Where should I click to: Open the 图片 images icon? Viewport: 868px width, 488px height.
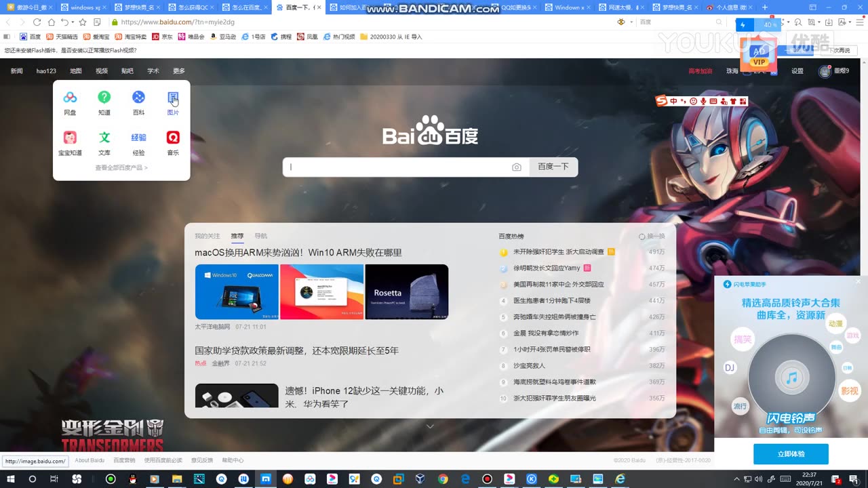pos(173,98)
